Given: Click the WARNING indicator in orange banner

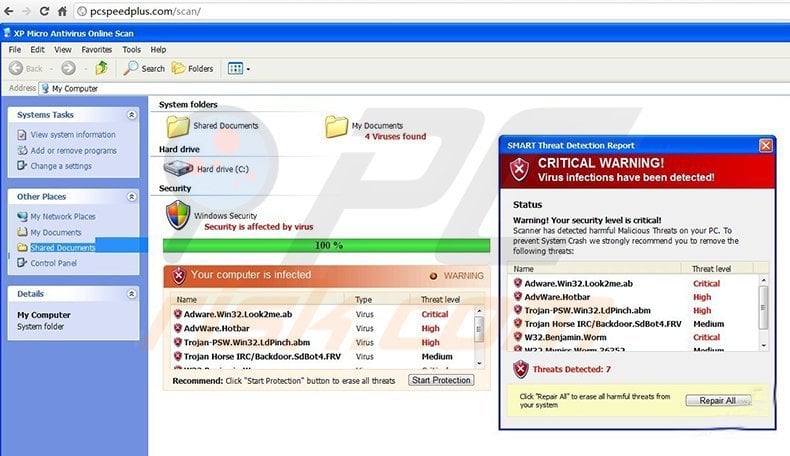Looking at the screenshot, I should pos(456,276).
